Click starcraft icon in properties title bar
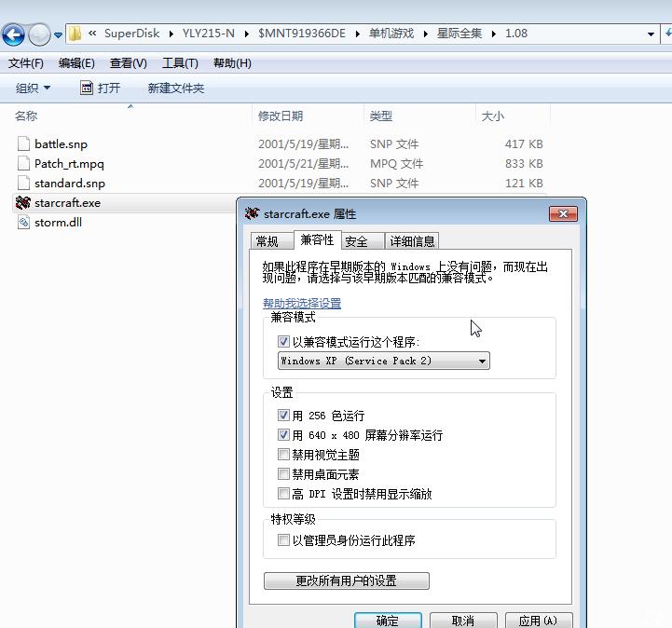This screenshot has height=628, width=672. [252, 213]
